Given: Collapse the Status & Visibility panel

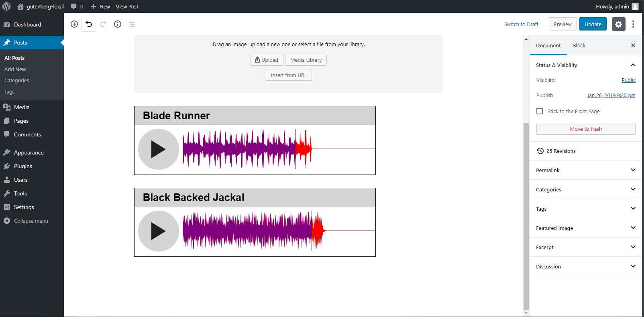Looking at the screenshot, I should coord(586,65).
